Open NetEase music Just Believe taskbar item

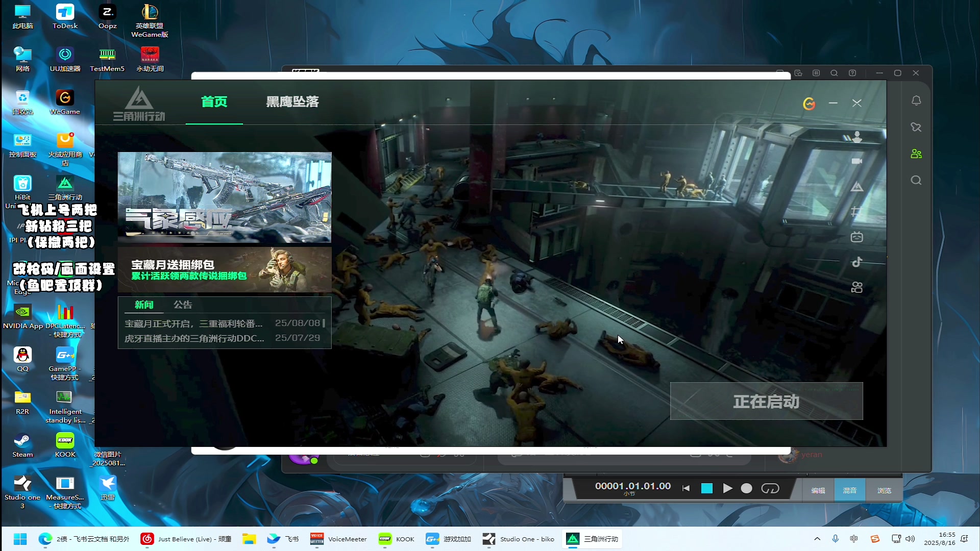click(186, 539)
